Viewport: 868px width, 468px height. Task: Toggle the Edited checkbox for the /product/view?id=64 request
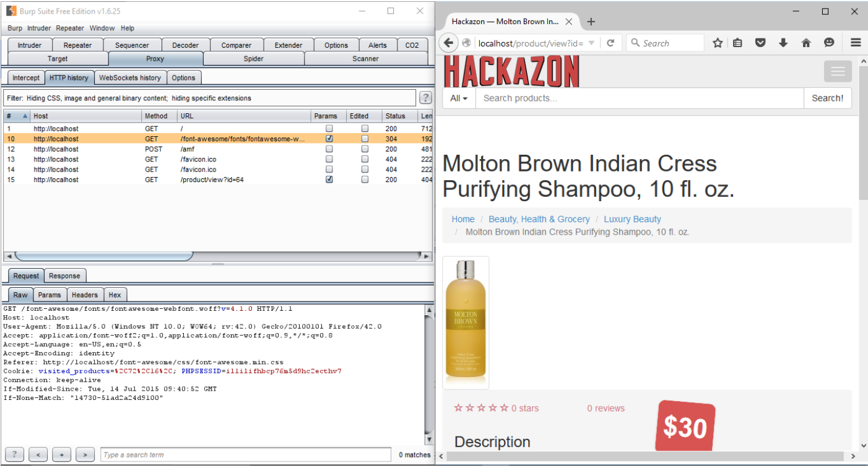365,180
